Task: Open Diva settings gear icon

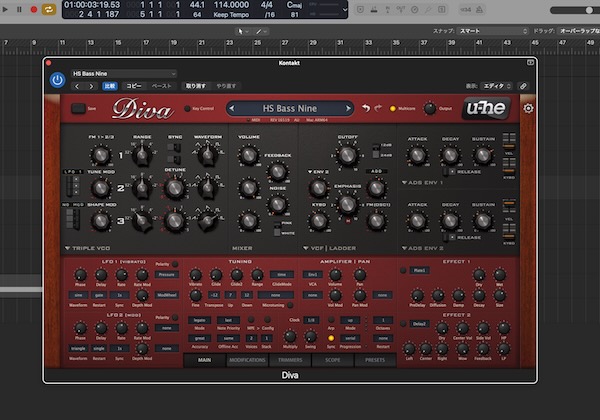Action: tap(528, 108)
